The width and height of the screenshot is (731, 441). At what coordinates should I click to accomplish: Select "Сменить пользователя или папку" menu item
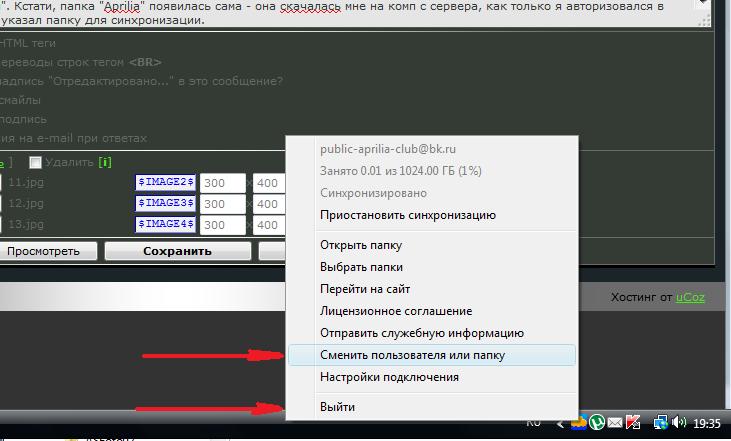(412, 355)
